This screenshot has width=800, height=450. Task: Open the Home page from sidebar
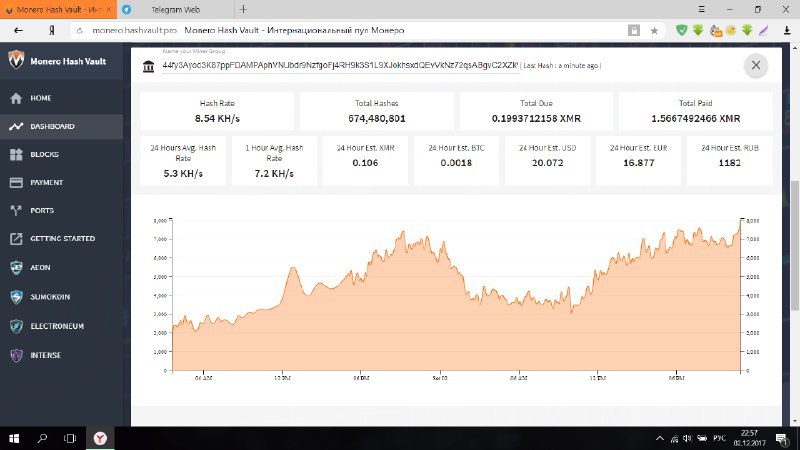40,98
